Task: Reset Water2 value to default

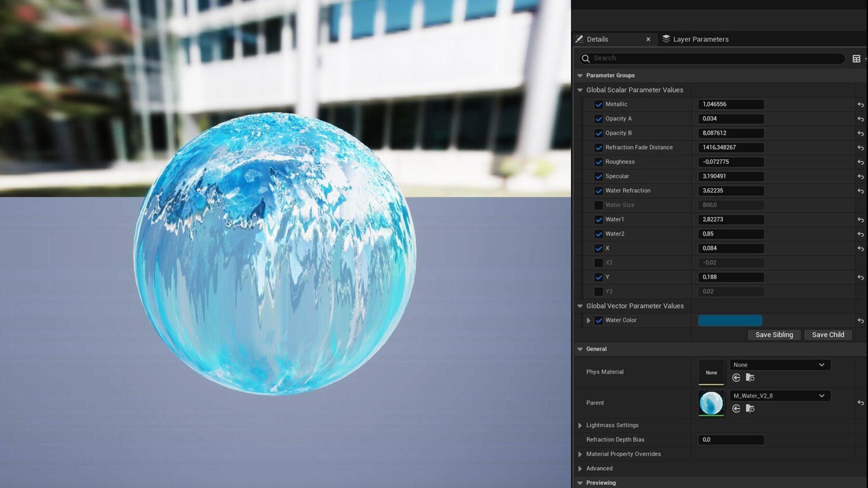Action: (860, 234)
